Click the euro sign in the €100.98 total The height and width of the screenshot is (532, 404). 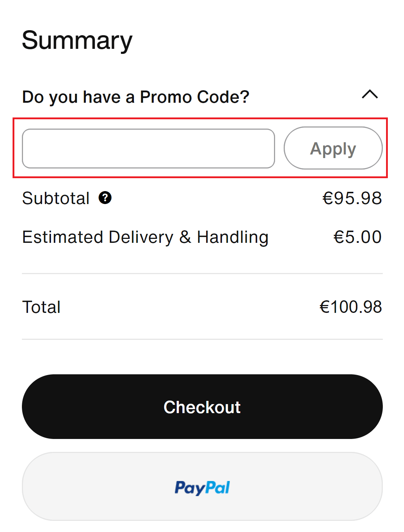[x=325, y=307]
